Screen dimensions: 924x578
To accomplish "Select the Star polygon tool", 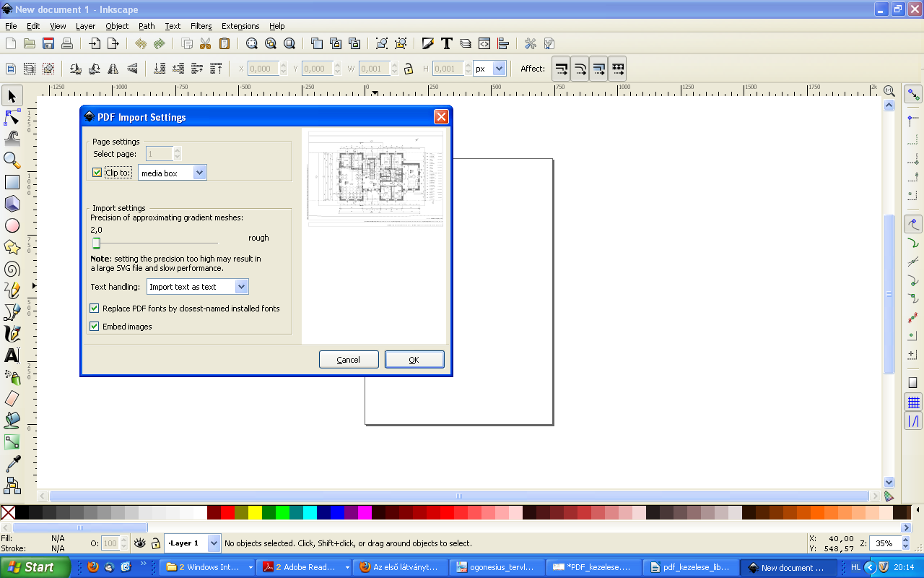I will coord(12,247).
